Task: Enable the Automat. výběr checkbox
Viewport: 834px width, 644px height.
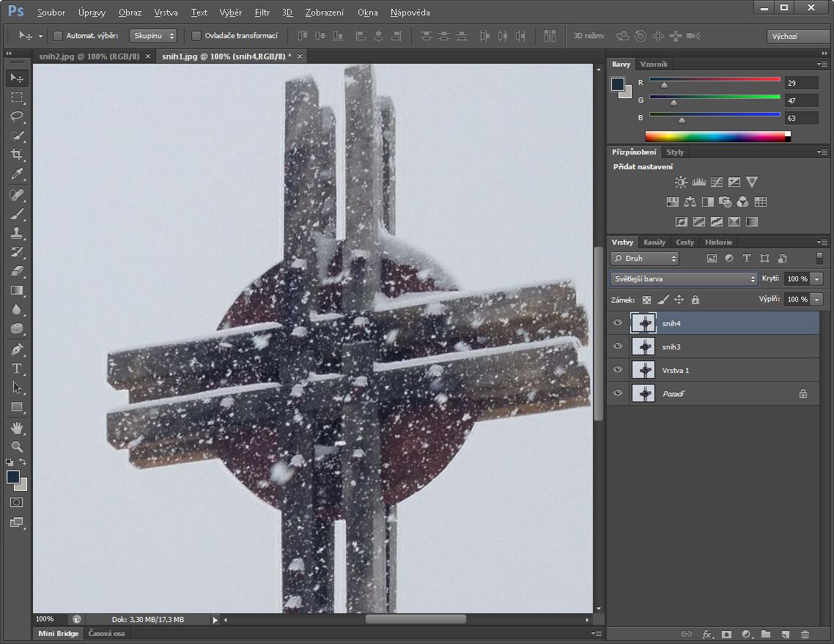Action: pyautogui.click(x=59, y=36)
